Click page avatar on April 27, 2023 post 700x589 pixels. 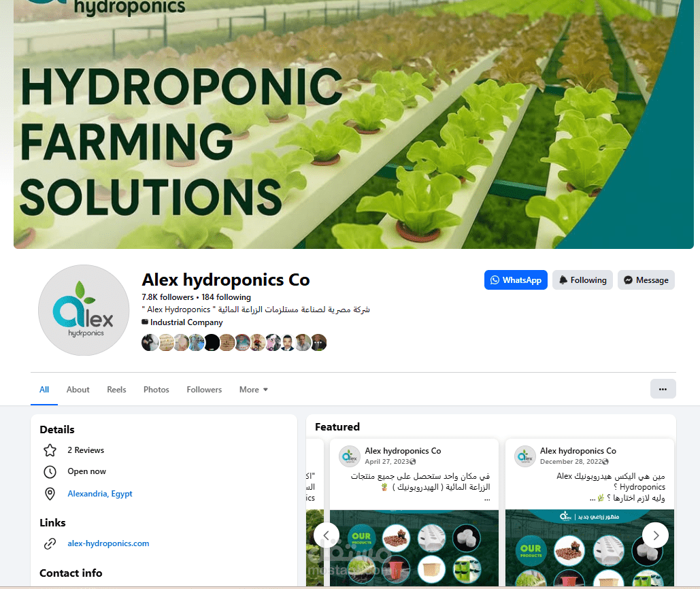tap(350, 456)
